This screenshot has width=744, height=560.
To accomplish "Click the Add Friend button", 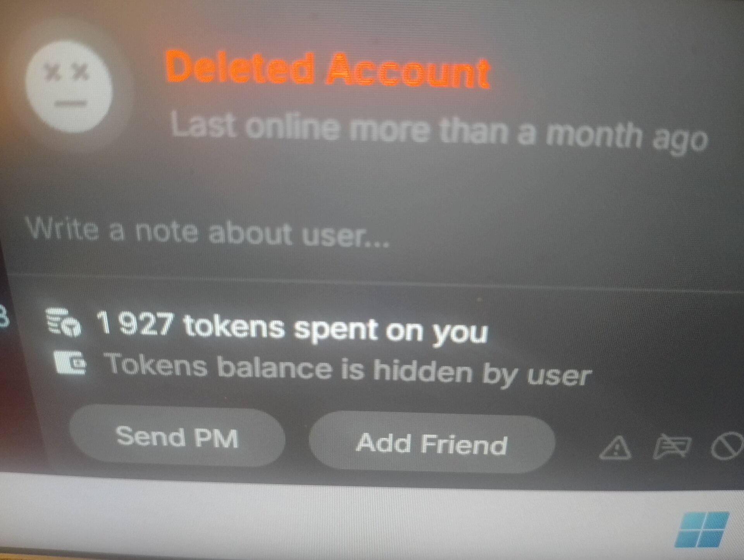I will click(x=432, y=443).
